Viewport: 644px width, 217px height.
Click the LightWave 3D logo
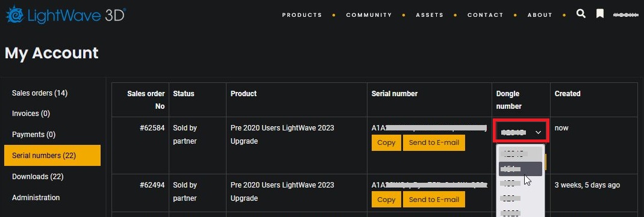click(65, 15)
